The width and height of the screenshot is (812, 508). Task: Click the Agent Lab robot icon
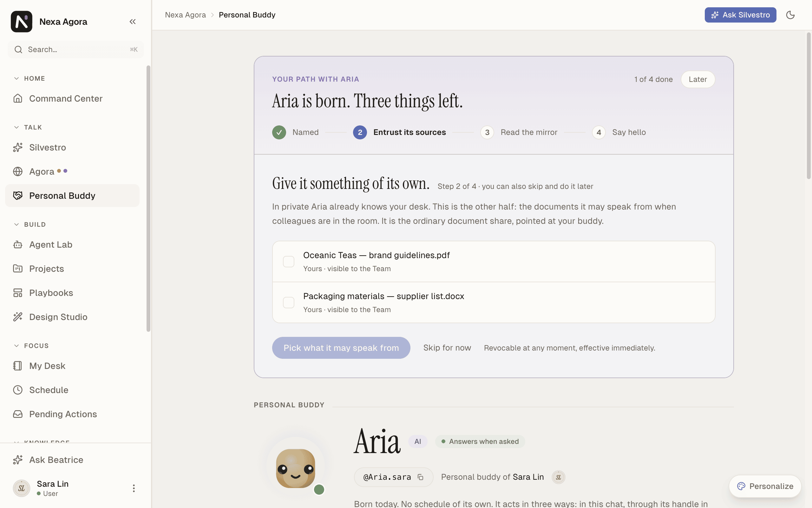(18, 244)
